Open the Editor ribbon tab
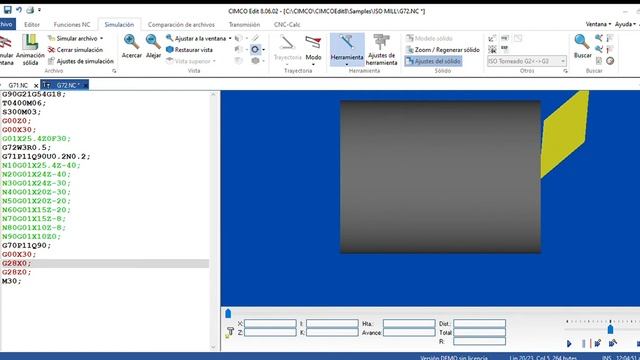 pyautogui.click(x=32, y=24)
